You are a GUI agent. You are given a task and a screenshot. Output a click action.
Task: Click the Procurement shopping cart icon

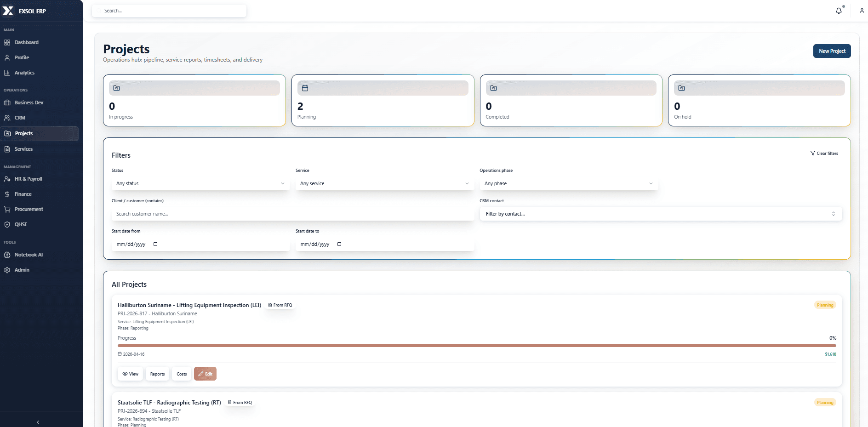pyautogui.click(x=7, y=209)
